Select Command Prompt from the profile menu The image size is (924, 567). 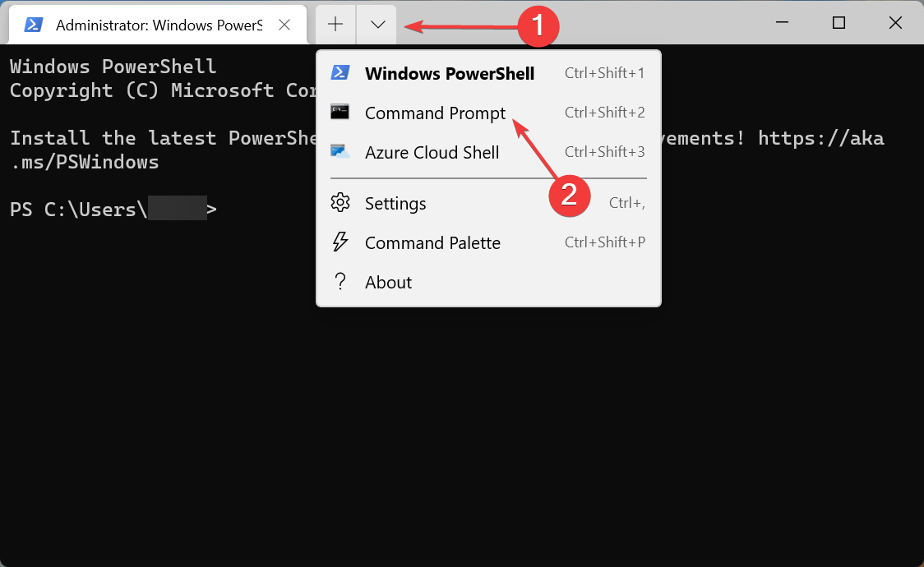click(x=435, y=113)
